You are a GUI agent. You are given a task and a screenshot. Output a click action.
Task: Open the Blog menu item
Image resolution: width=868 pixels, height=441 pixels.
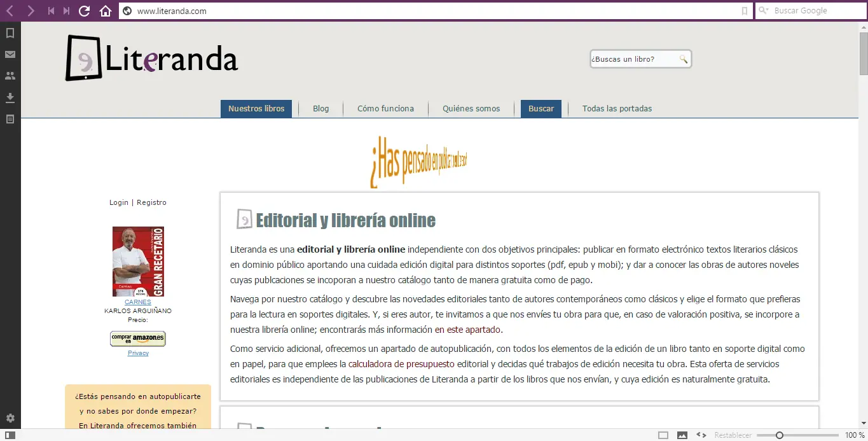click(321, 109)
